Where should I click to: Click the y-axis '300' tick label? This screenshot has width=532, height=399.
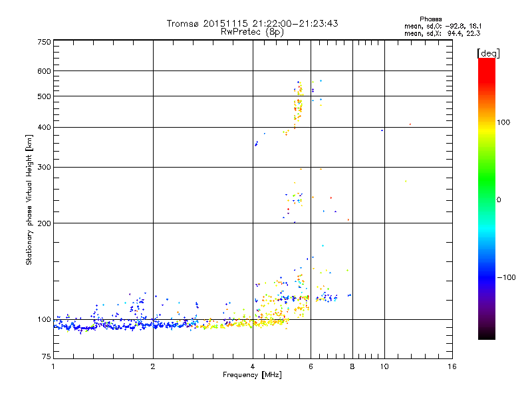point(44,167)
